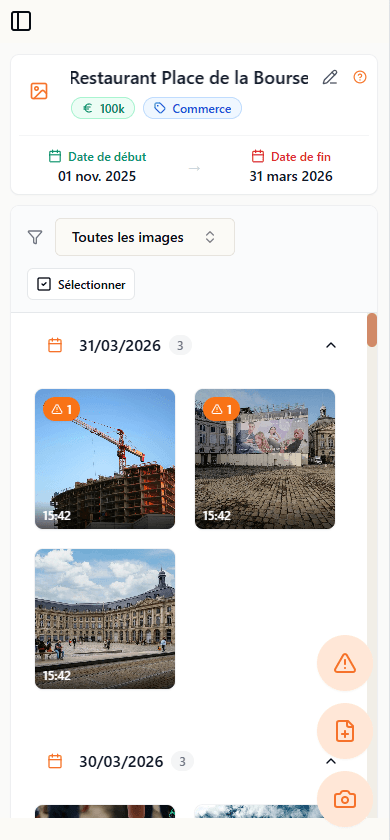Screen dimensions: 390x840
Task: Click the 31/03/2026 date heading
Action: [120, 346]
